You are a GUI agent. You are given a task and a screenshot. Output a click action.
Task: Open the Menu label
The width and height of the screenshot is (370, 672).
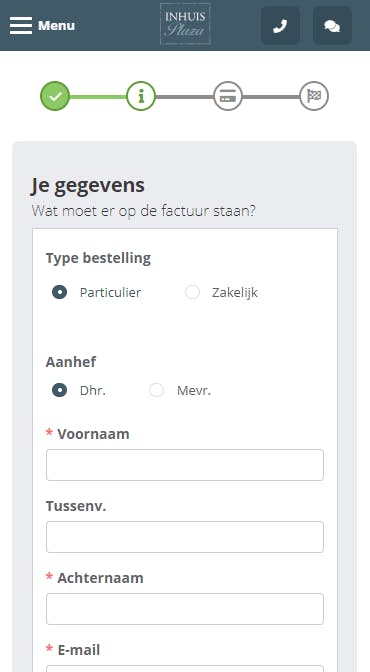coord(56,26)
